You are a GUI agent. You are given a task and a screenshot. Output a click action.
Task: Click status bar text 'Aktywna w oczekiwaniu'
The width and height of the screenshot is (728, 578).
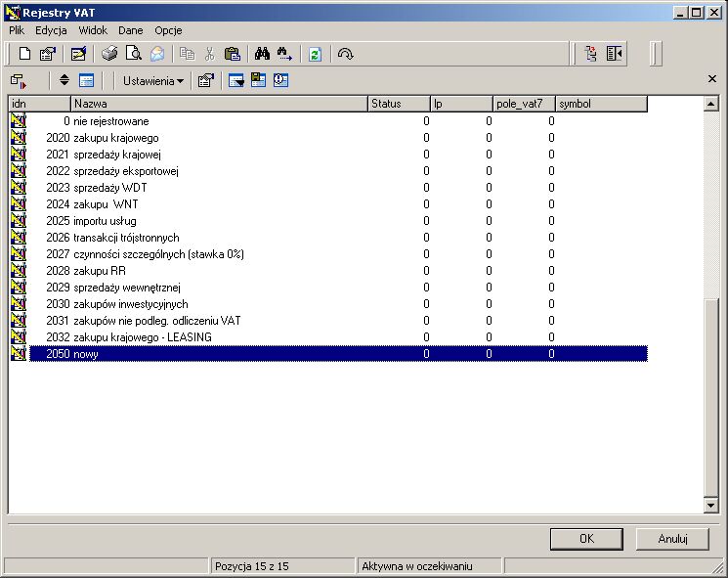(417, 566)
